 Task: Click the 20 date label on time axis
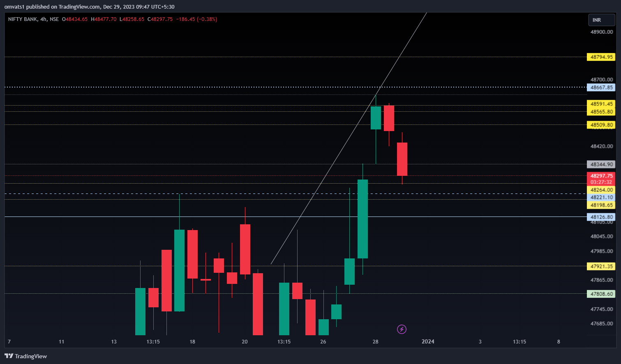[x=245, y=341]
